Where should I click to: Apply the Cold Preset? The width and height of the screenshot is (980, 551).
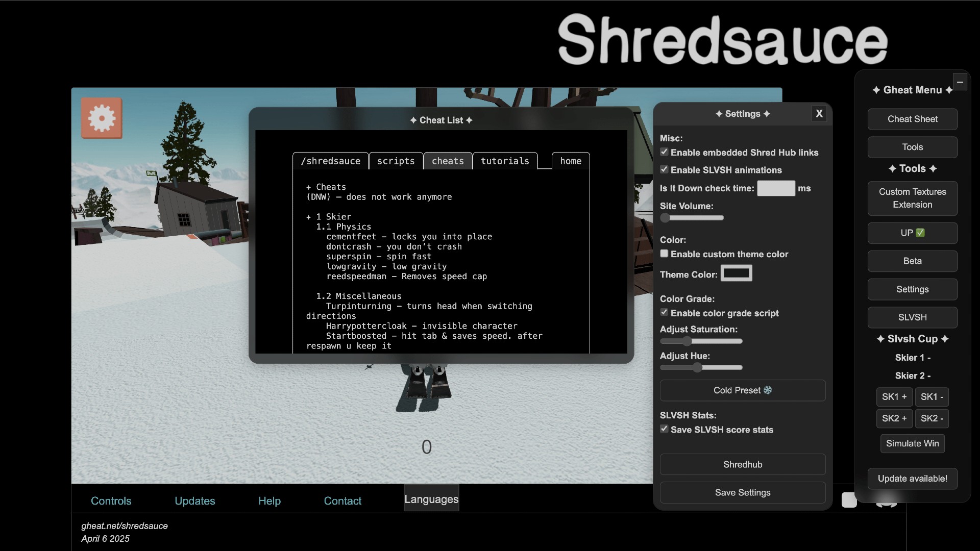[743, 390]
